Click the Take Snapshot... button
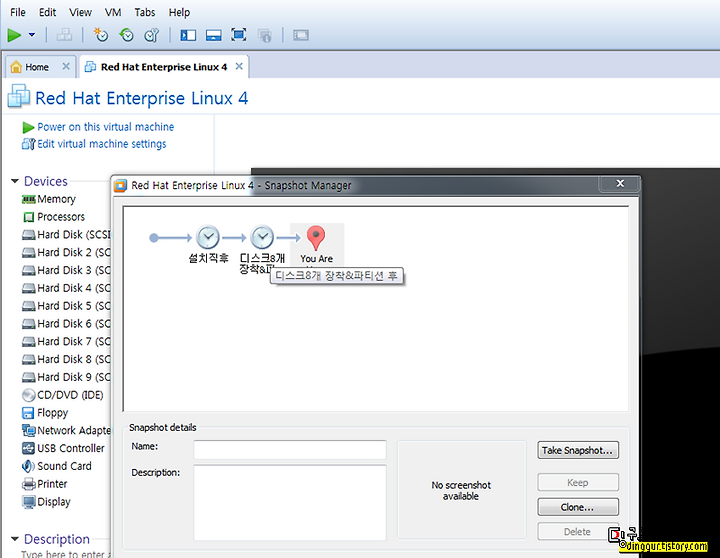This screenshot has height=558, width=720. pyautogui.click(x=578, y=450)
